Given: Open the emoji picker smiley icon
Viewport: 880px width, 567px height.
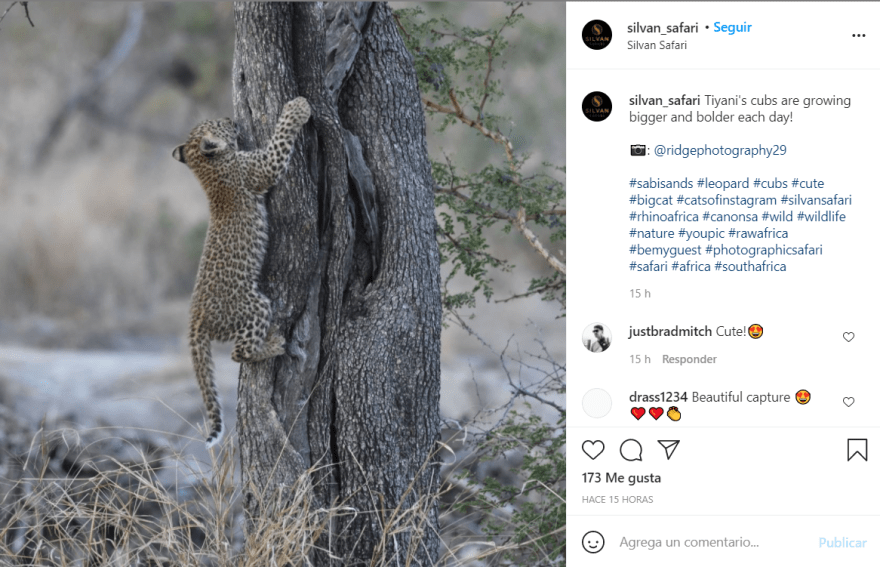Looking at the screenshot, I should pyautogui.click(x=593, y=542).
